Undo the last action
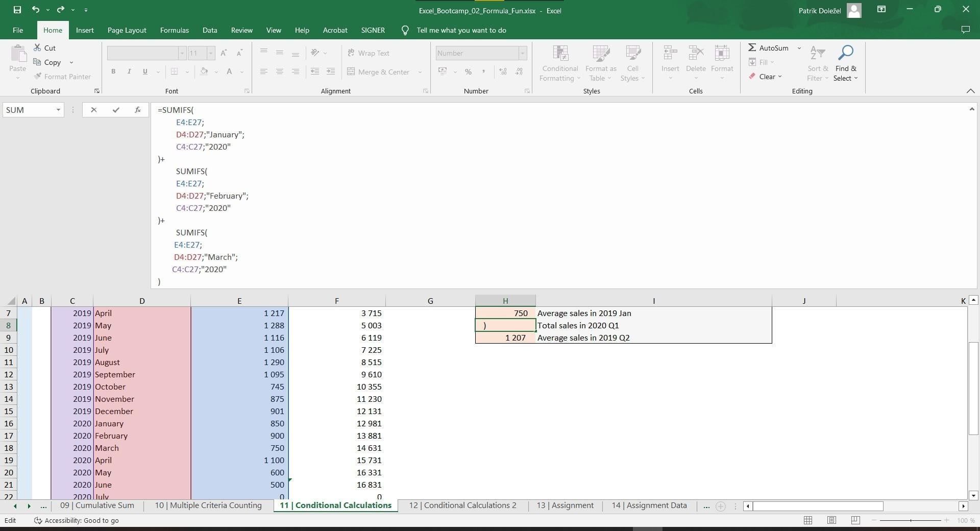Viewport: 980px width, 531px height. coord(35,10)
